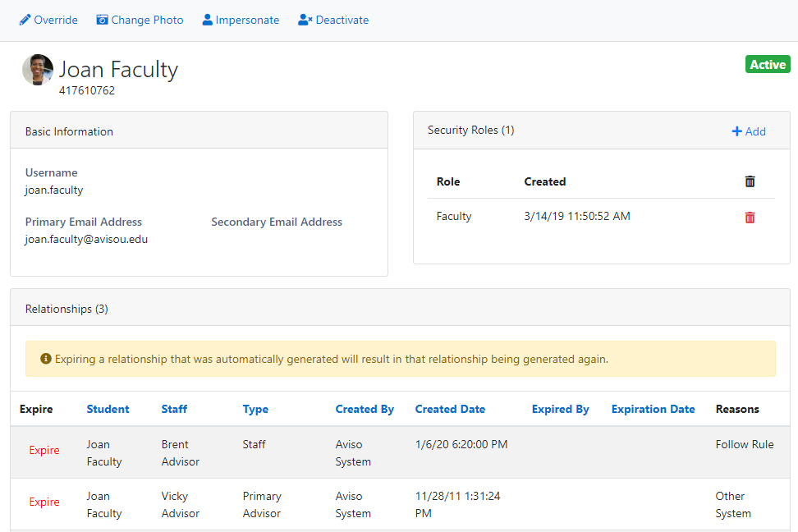Image resolution: width=798 pixels, height=532 pixels.
Task: Sort relationships by Staff column
Action: click(174, 410)
